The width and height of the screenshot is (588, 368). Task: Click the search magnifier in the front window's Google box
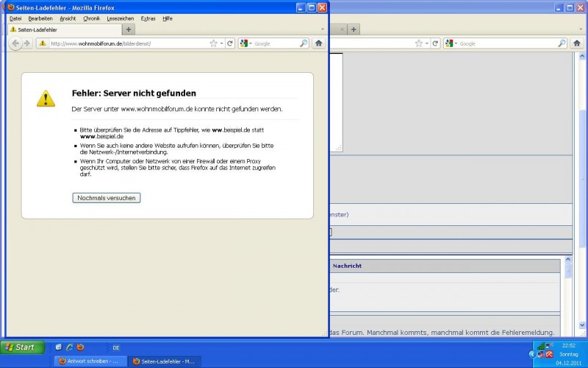[304, 43]
